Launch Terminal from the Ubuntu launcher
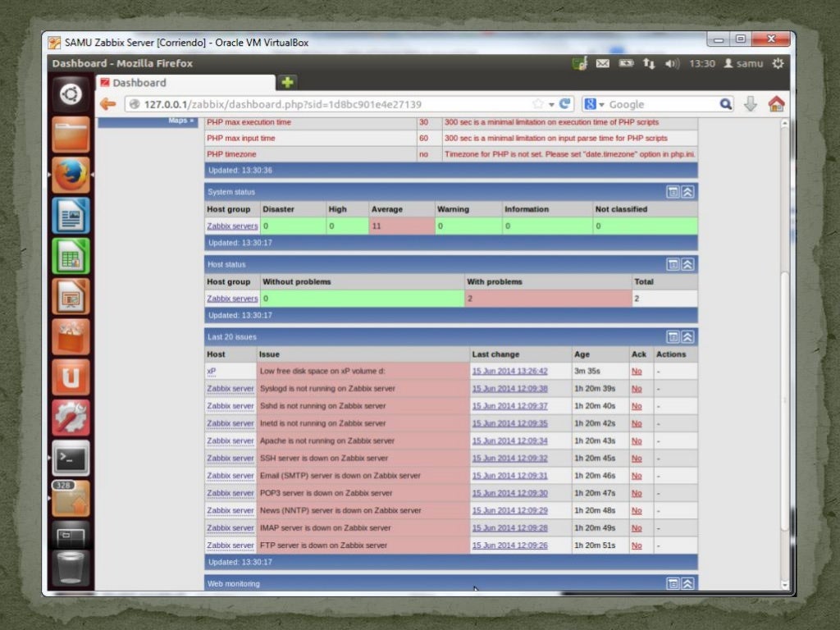 [71, 458]
